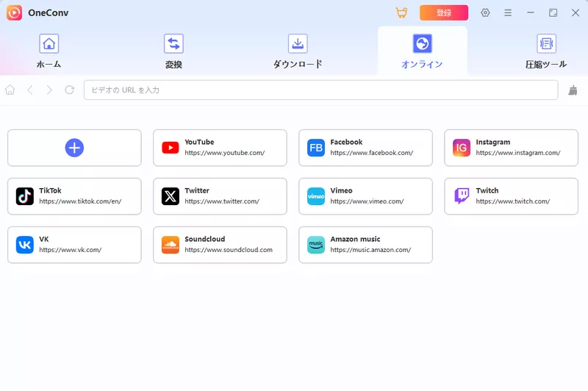Open the YouTube site shortcut
This screenshot has width=588, height=391.
coord(220,148)
